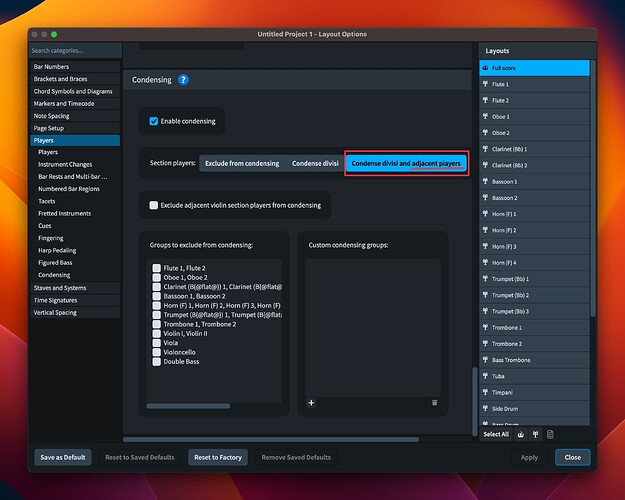Jump to Harp Pedaling subsection
This screenshot has width=625, height=500.
click(57, 250)
